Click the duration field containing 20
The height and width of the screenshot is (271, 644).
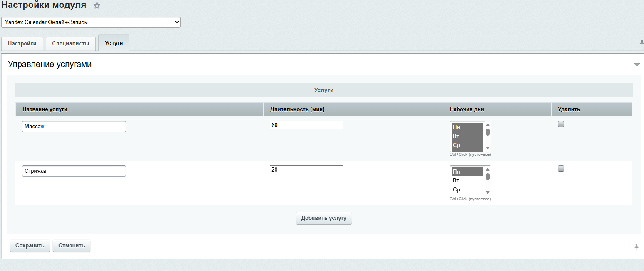306,169
